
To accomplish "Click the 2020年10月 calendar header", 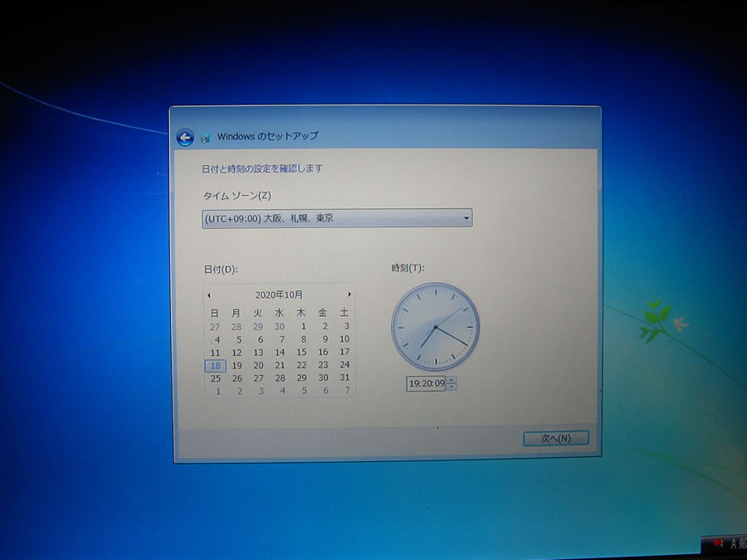I will pos(279,295).
